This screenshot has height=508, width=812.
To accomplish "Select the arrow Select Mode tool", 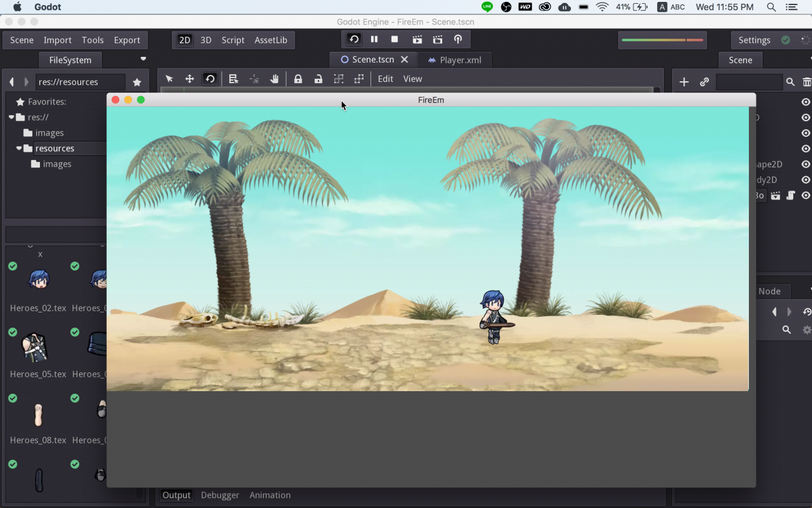I will pyautogui.click(x=169, y=79).
